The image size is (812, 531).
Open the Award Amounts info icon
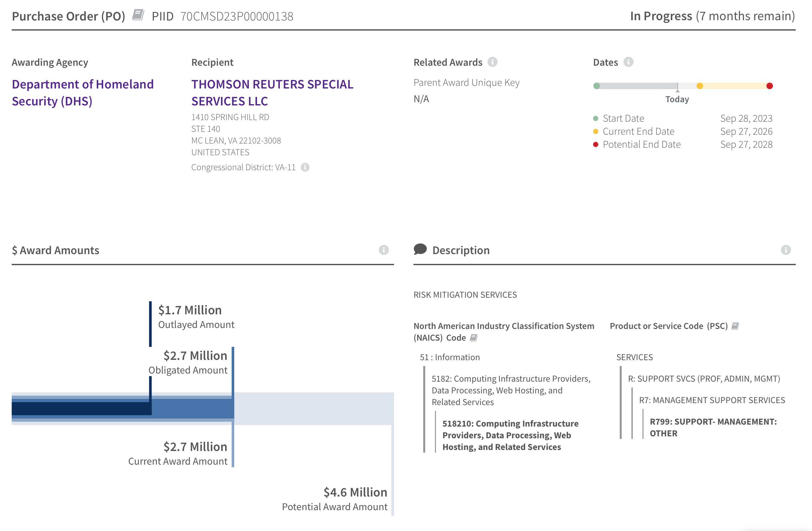click(384, 250)
